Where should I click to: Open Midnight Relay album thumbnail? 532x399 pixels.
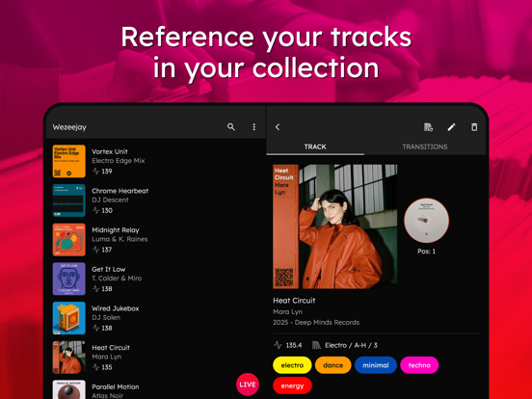pos(68,240)
